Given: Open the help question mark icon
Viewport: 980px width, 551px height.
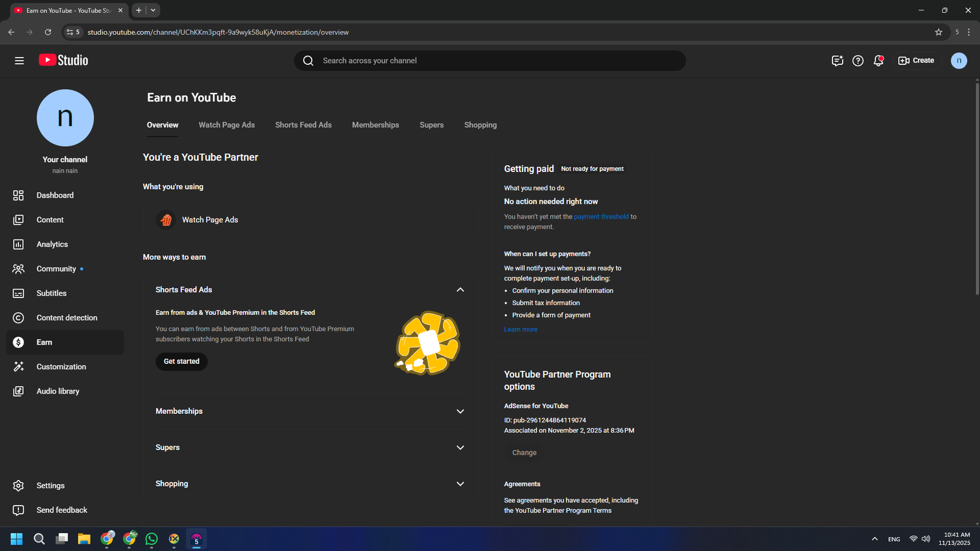Looking at the screenshot, I should pos(858,61).
